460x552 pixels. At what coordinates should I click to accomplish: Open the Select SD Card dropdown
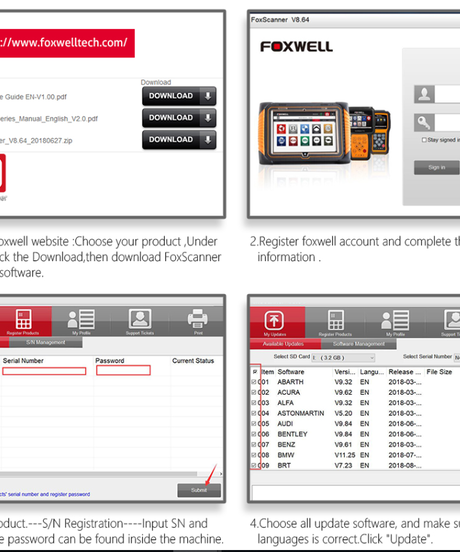[343, 358]
